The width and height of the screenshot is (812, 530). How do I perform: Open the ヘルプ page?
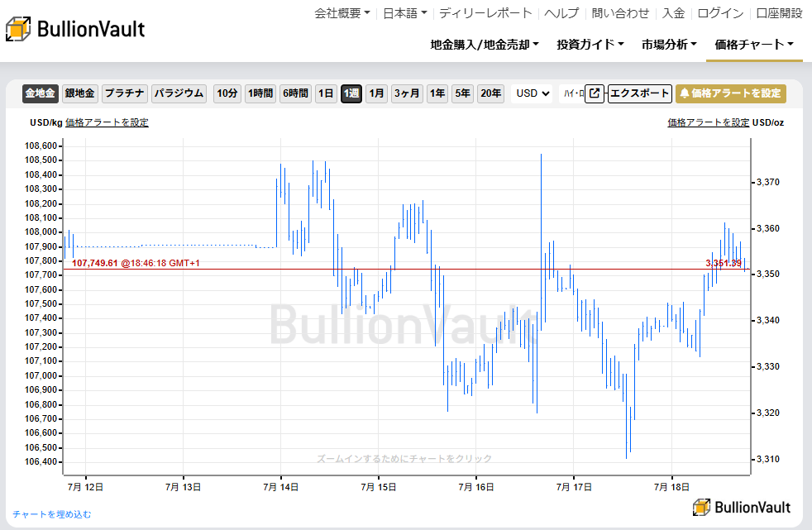tap(561, 13)
